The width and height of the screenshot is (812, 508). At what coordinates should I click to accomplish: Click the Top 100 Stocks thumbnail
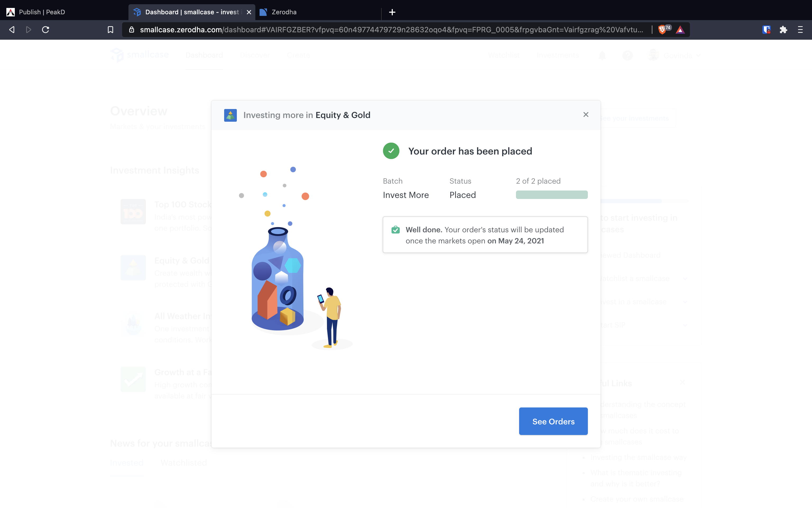point(133,212)
